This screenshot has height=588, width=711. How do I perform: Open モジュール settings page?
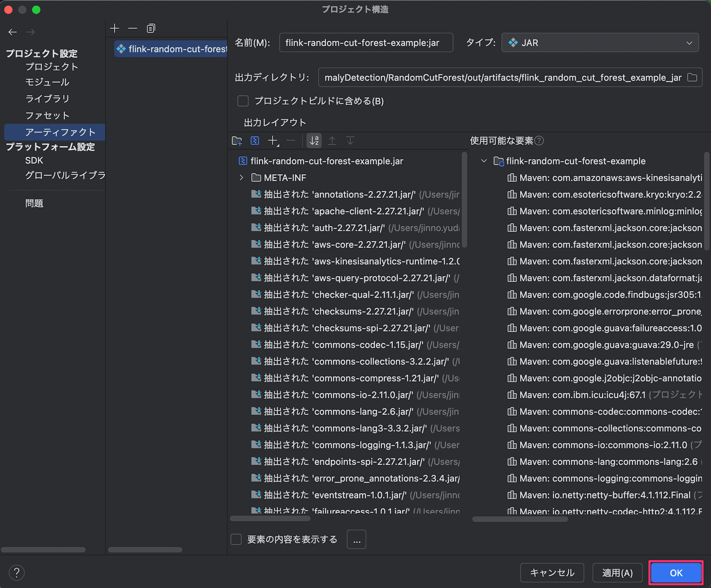tap(47, 82)
